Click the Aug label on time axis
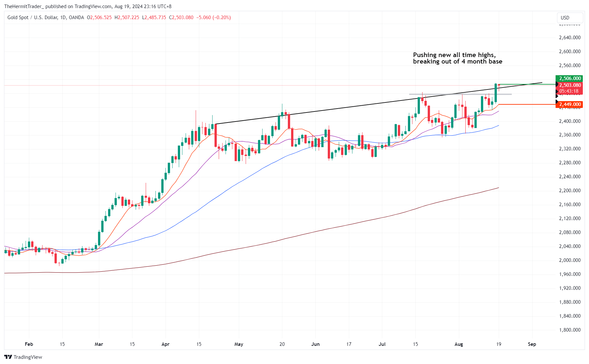Viewport: 589px width, 364px height. (459, 344)
